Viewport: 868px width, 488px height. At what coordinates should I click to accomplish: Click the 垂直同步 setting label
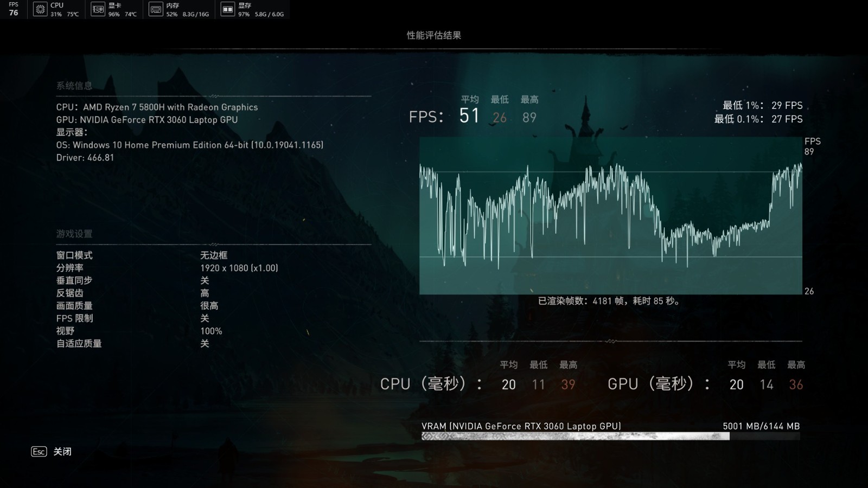pos(74,280)
